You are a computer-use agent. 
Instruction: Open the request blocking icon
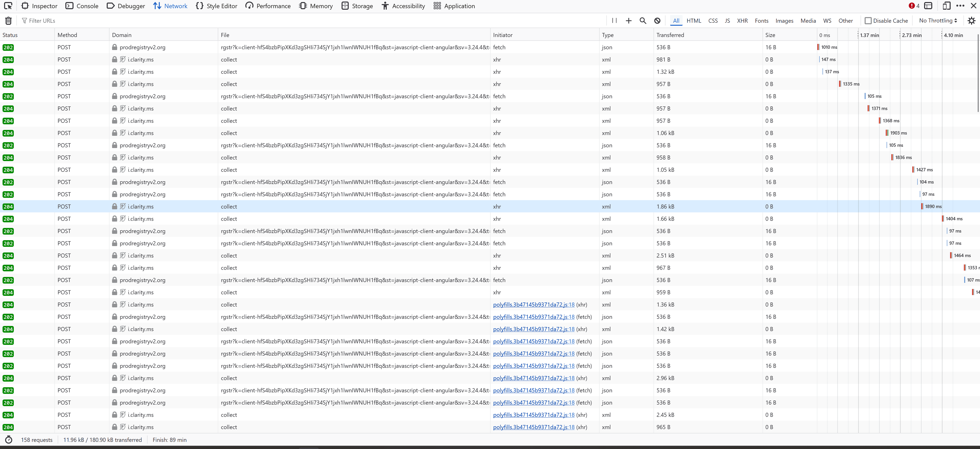[657, 20]
